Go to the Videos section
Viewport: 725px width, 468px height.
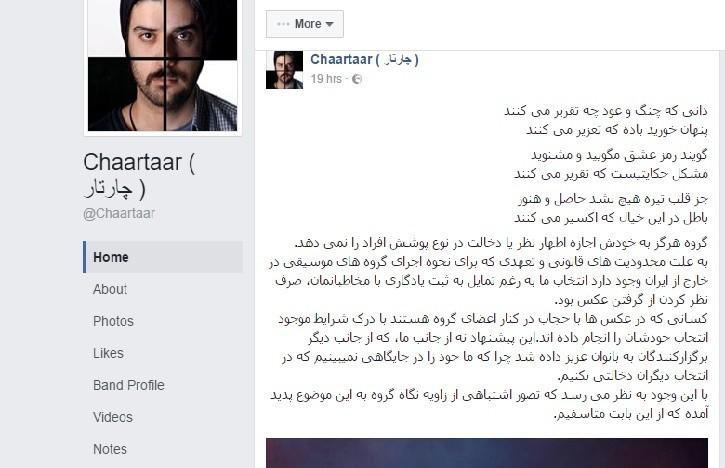click(113, 417)
